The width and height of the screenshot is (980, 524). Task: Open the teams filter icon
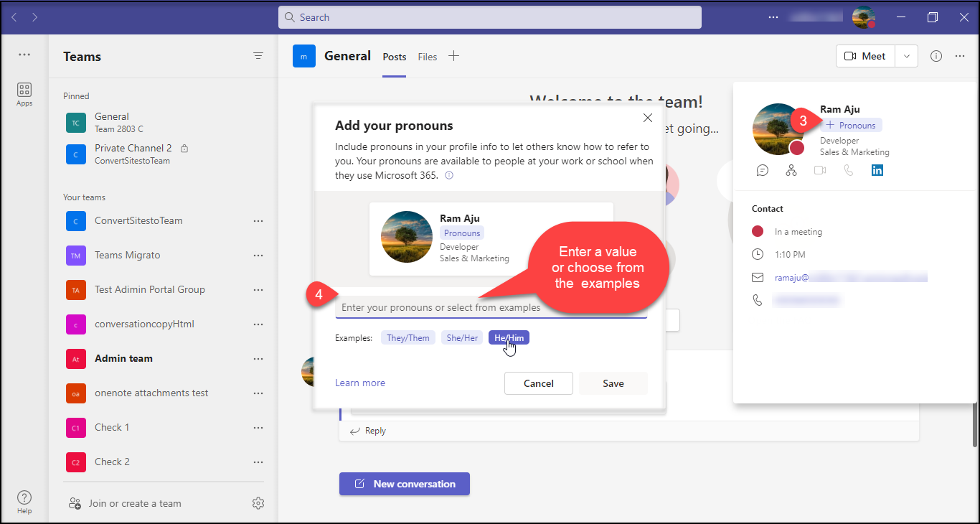click(258, 56)
